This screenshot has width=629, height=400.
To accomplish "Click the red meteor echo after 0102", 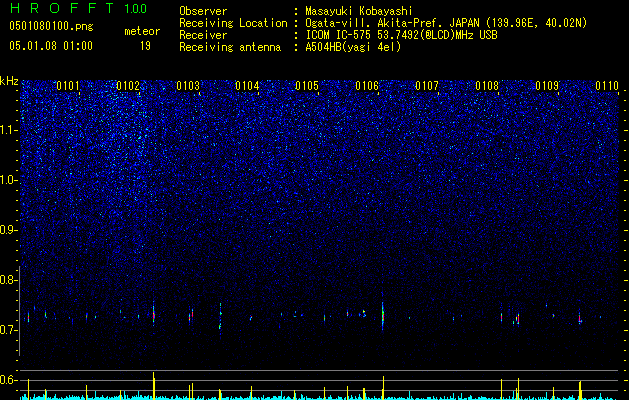I will tap(154, 314).
